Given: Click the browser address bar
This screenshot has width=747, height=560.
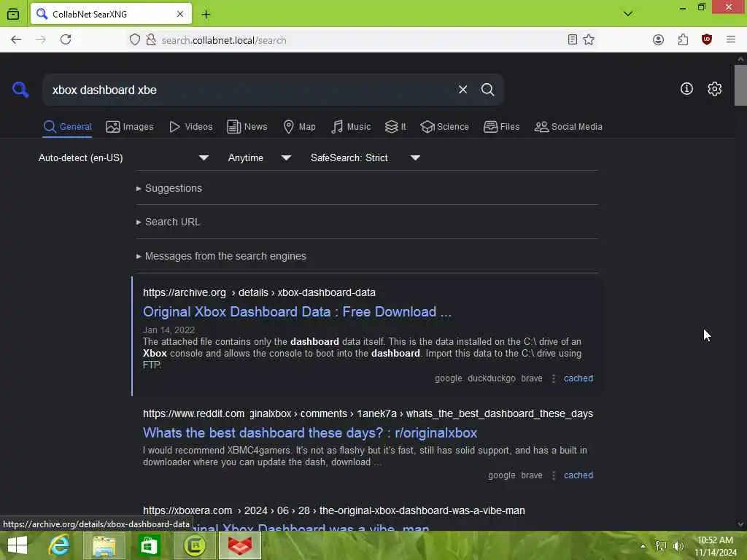Looking at the screenshot, I should (x=362, y=40).
